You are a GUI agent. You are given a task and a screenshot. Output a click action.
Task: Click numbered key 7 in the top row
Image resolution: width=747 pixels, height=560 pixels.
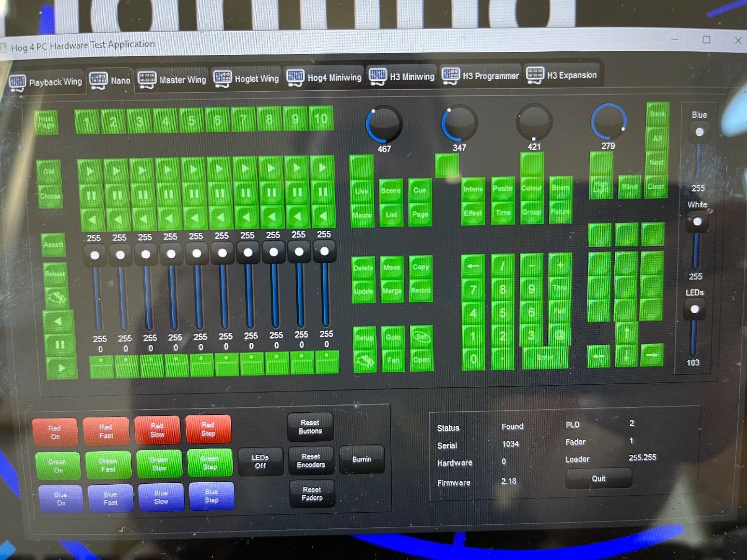[x=243, y=120]
